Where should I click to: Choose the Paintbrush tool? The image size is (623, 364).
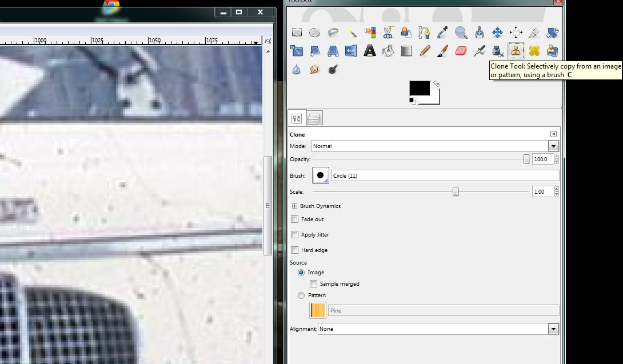[x=442, y=51]
